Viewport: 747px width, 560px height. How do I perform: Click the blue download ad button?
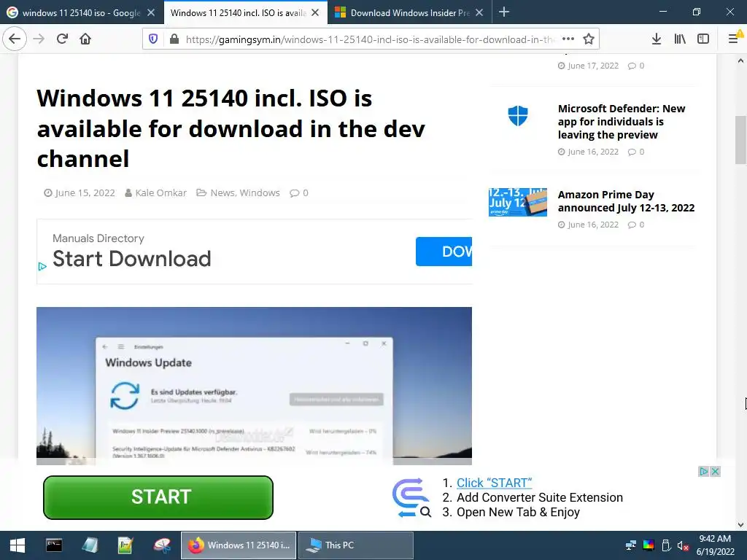(444, 252)
